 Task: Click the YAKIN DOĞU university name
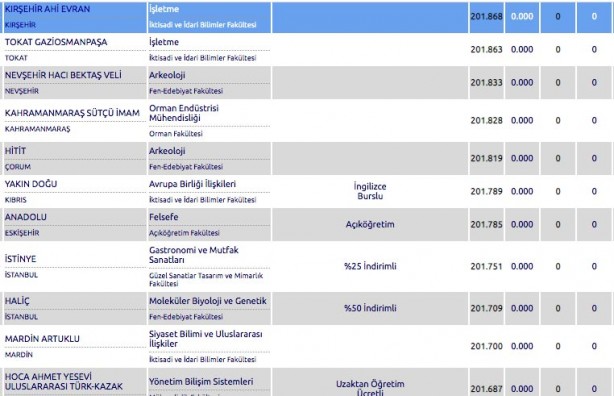[31, 184]
